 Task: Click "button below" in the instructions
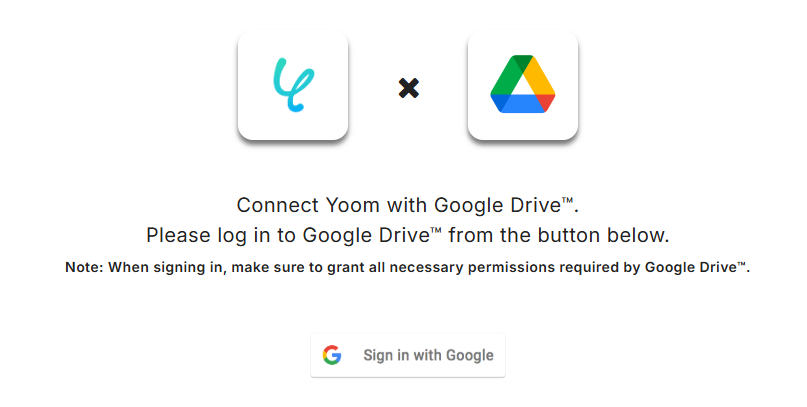604,236
